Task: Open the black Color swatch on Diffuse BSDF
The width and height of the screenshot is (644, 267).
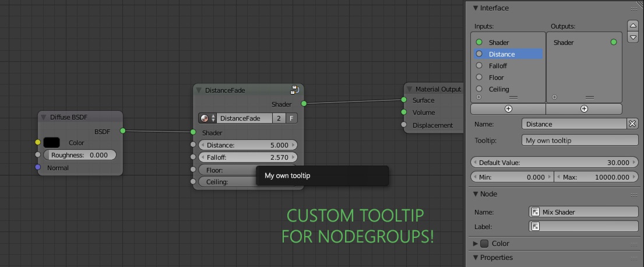Action: [52, 143]
